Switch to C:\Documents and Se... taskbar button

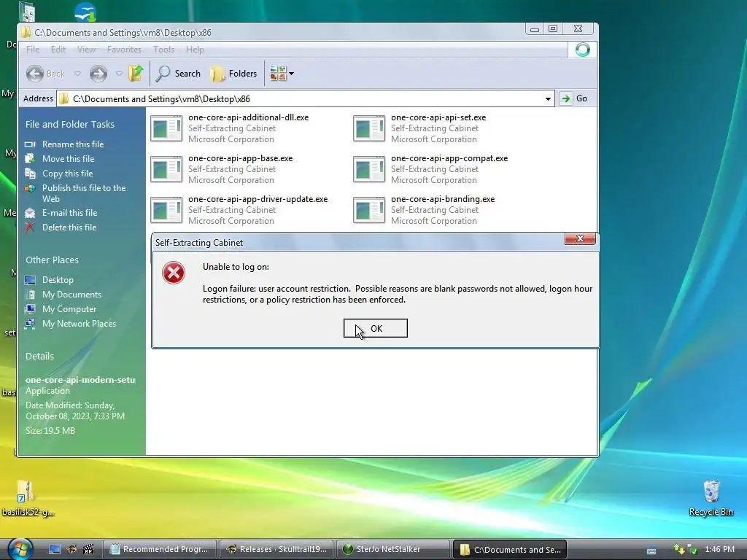click(509, 550)
